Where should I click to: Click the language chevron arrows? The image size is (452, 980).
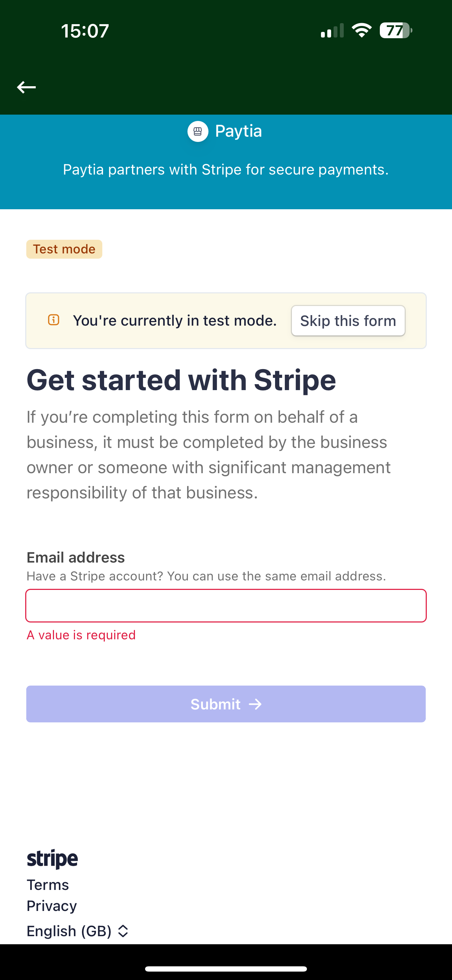point(123,931)
